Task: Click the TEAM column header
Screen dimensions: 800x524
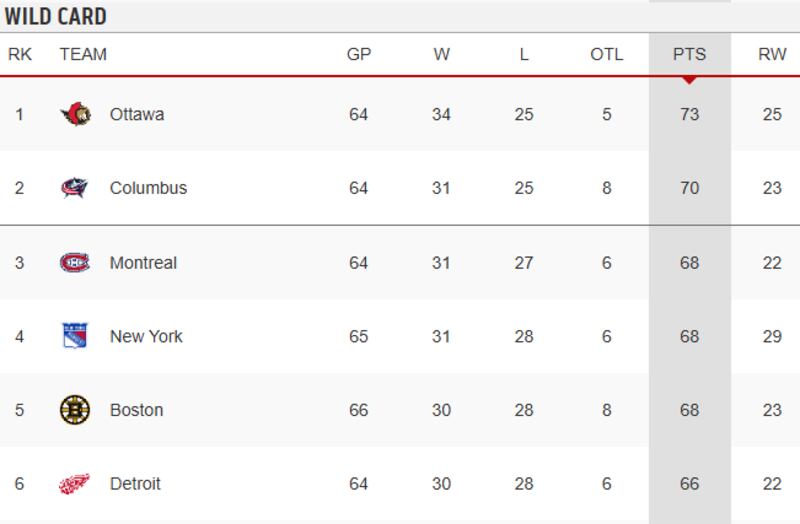Action: pos(83,55)
